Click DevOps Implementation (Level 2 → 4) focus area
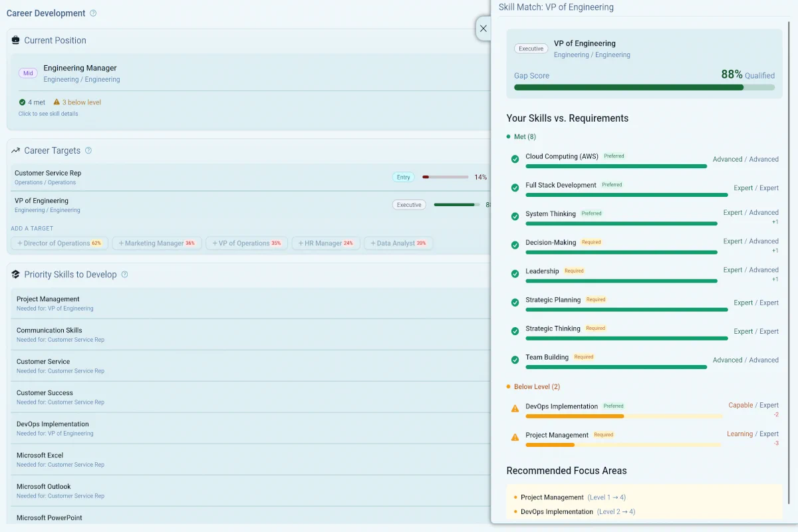The image size is (798, 532). (x=578, y=512)
